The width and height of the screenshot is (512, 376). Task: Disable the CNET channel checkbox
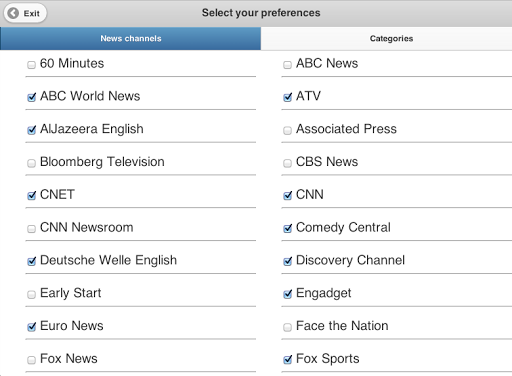click(31, 195)
